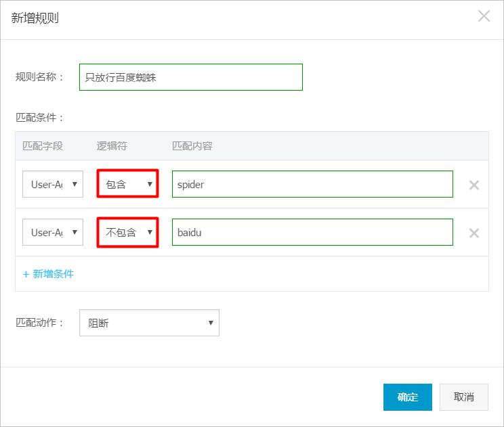This screenshot has height=427, width=504.
Task: Delete the baidu condition row
Action: tap(474, 233)
